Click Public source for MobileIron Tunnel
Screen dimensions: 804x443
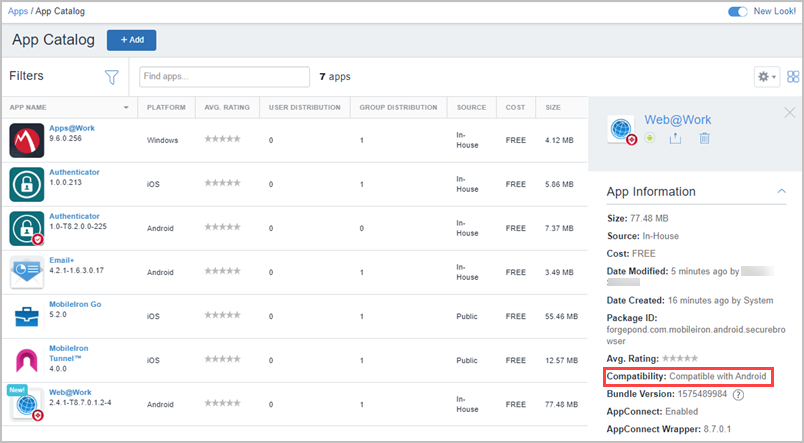(x=467, y=361)
